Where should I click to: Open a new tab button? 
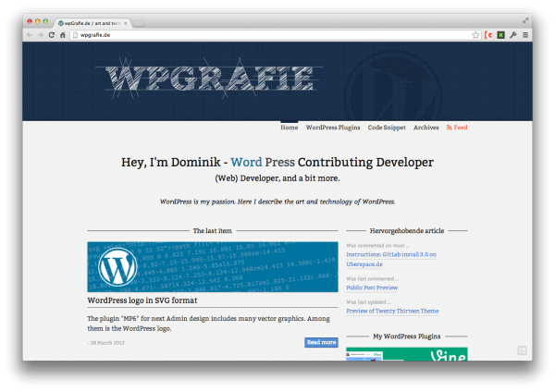(139, 23)
